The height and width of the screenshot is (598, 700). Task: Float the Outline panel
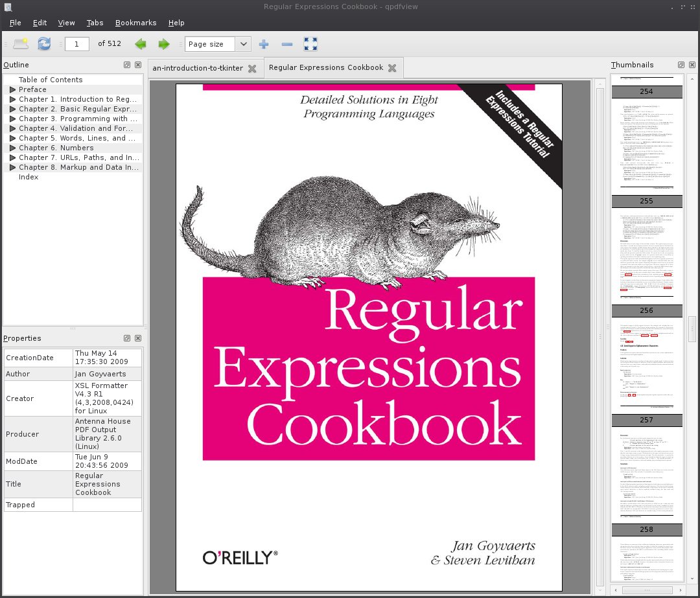pyautogui.click(x=127, y=65)
